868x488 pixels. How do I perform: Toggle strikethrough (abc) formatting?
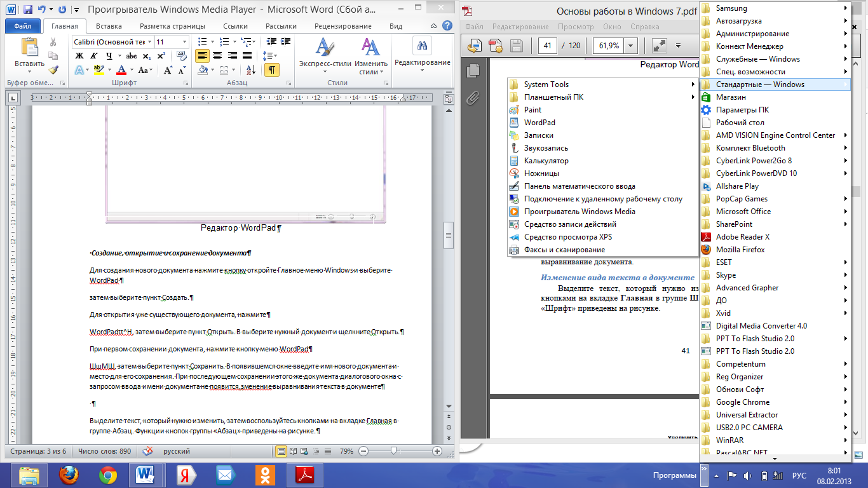132,56
